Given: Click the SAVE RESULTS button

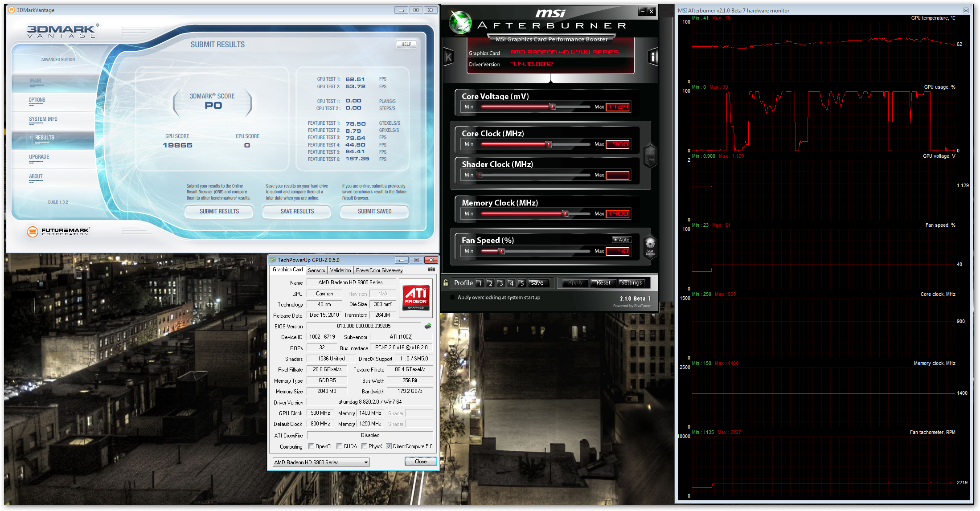Looking at the screenshot, I should 297,212.
